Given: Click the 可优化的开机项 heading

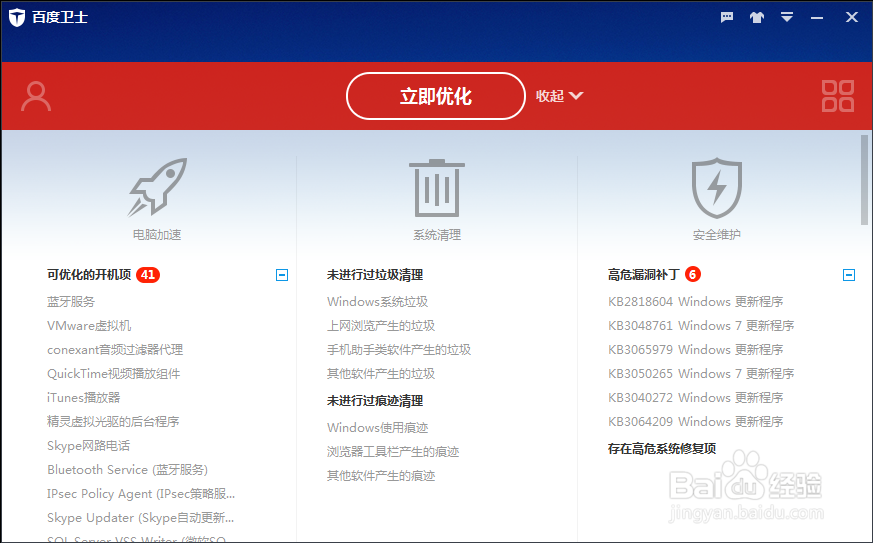Looking at the screenshot, I should click(x=89, y=275).
